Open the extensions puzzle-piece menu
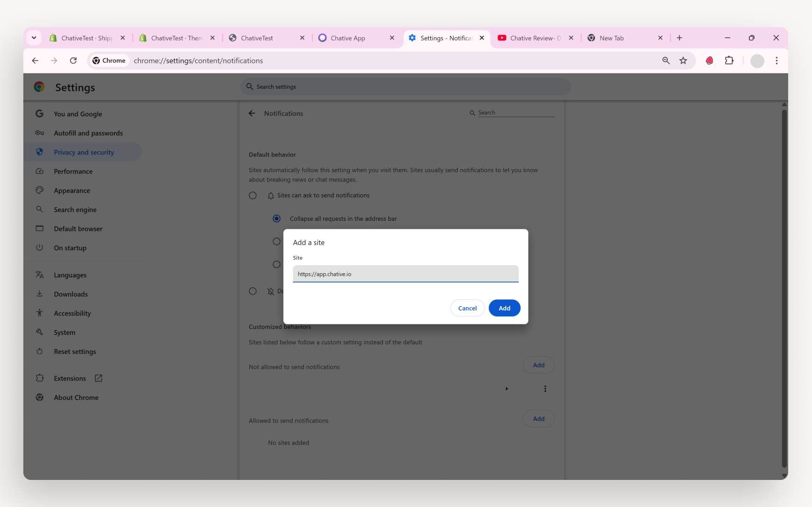 [x=729, y=60]
